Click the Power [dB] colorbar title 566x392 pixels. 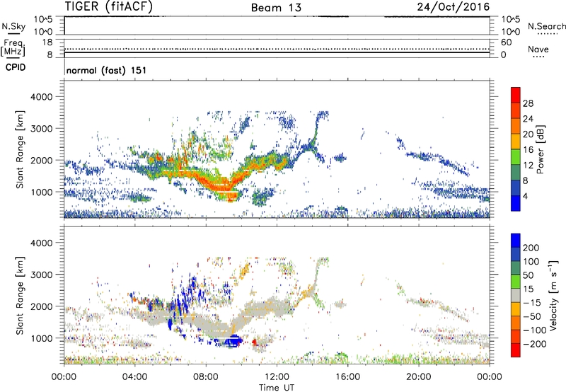pos(540,149)
